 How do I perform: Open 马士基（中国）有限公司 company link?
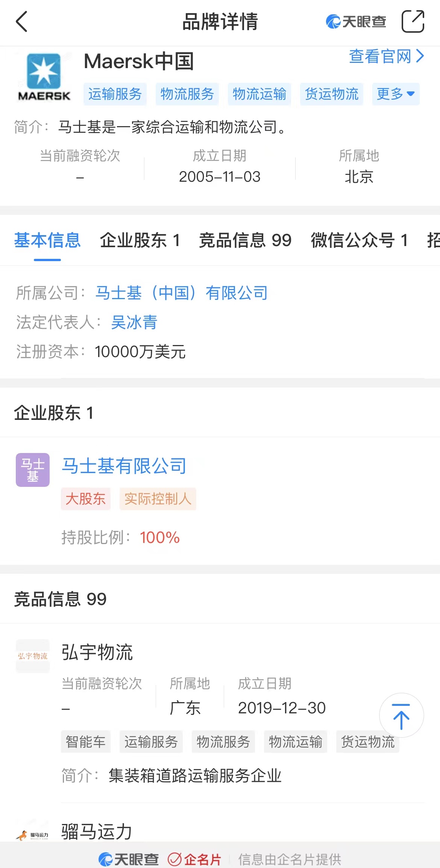point(181,293)
